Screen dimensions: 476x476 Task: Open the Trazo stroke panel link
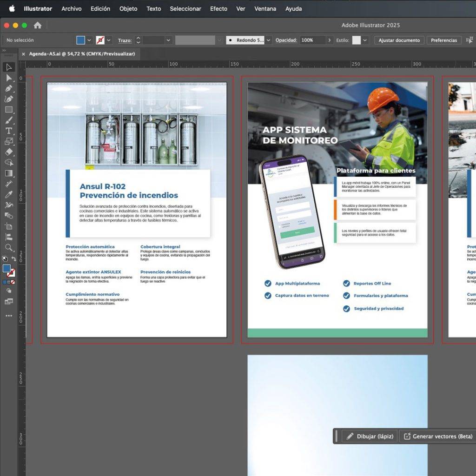125,40
